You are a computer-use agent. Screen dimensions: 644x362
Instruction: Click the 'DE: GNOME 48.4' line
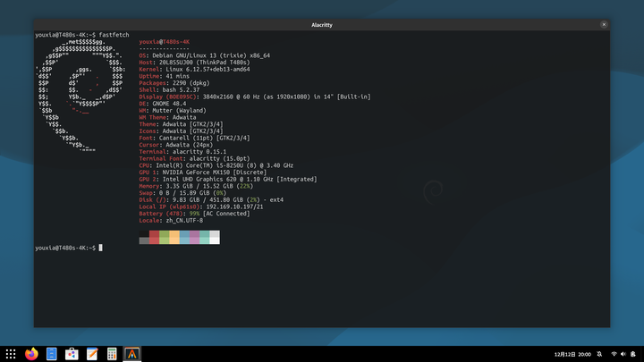[x=163, y=104]
